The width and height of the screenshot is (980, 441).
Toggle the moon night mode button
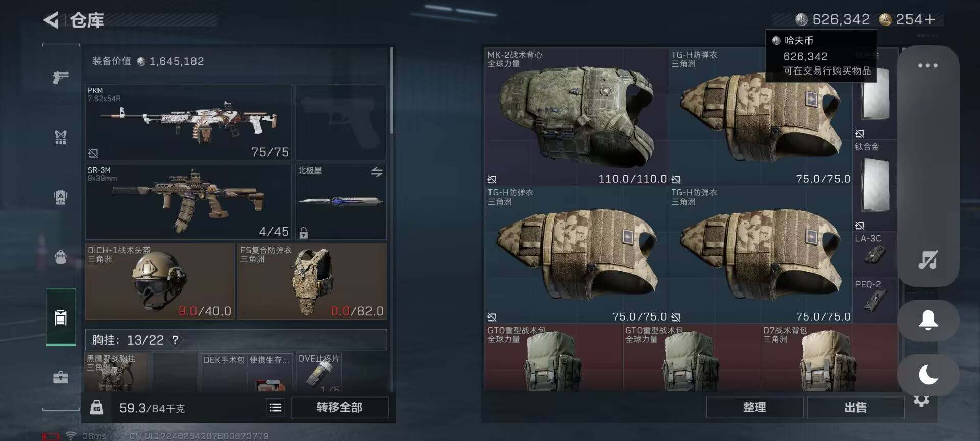tap(928, 375)
